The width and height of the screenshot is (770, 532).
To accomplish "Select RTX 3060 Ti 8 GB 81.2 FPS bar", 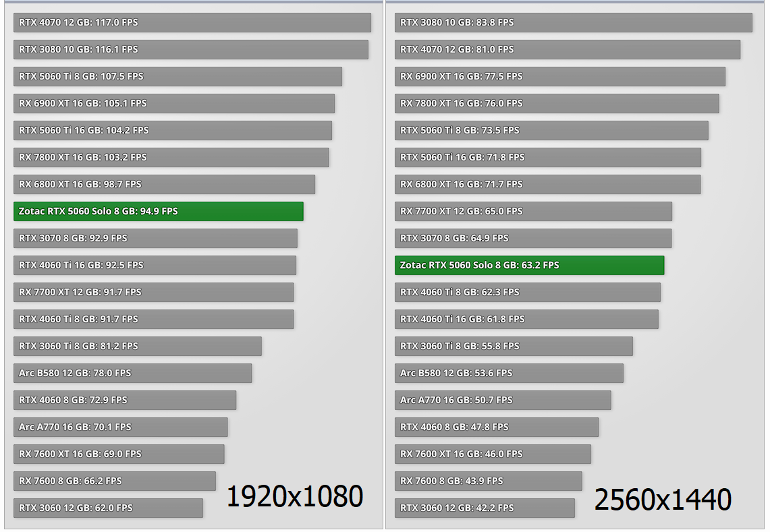I will click(x=138, y=347).
